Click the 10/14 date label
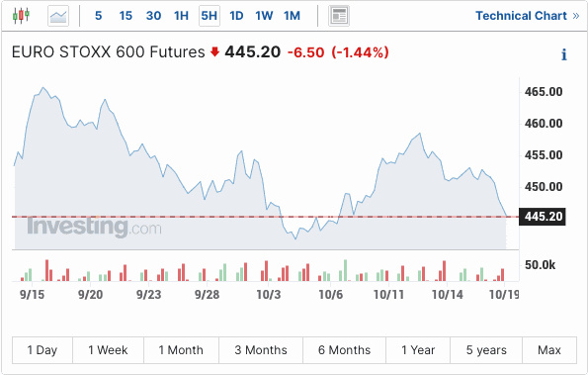 pos(448,295)
